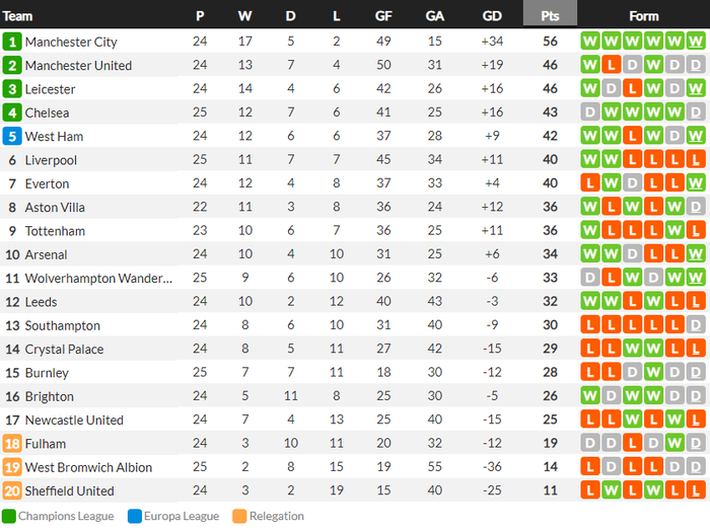Click Manchester United's orange L form icon
The height and width of the screenshot is (531, 710).
coord(611,65)
